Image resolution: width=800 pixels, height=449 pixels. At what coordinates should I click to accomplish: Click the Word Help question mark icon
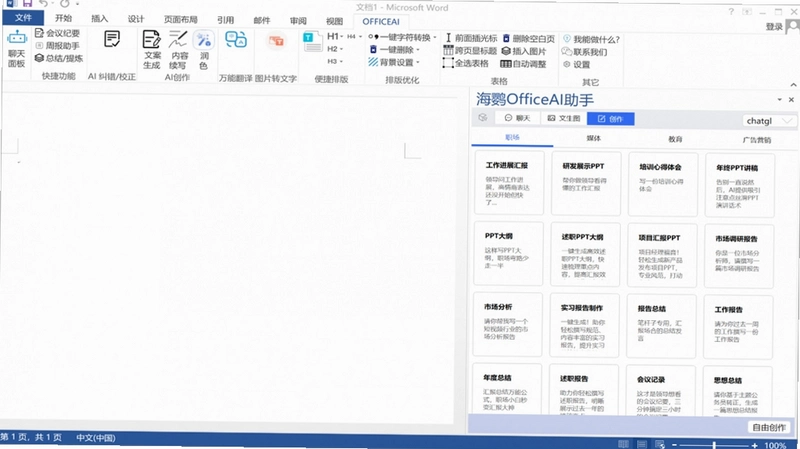pos(731,11)
